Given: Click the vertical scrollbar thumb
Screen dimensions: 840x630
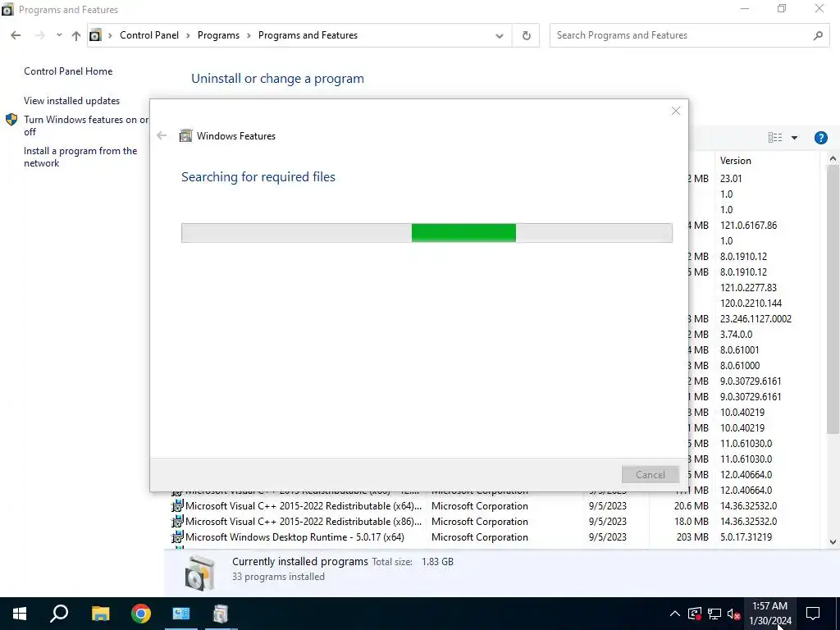Looking at the screenshot, I should click(x=833, y=299).
